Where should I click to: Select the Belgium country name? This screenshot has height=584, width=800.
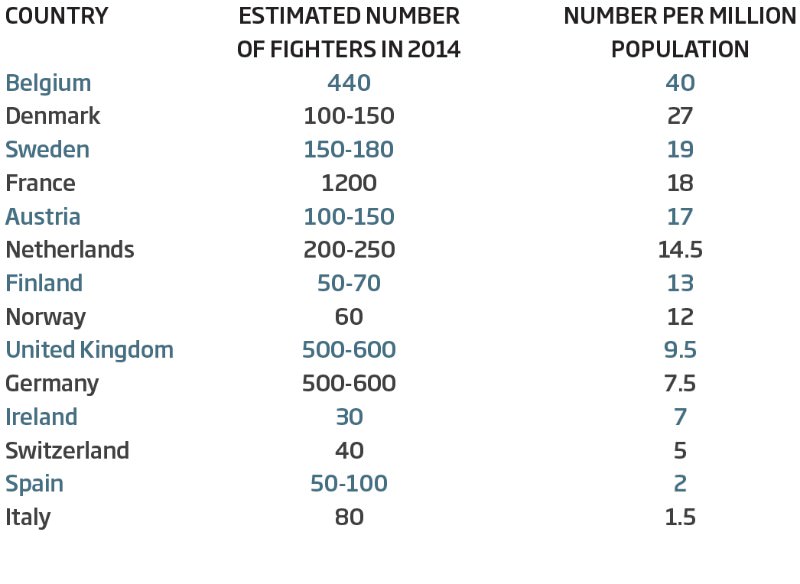click(48, 83)
